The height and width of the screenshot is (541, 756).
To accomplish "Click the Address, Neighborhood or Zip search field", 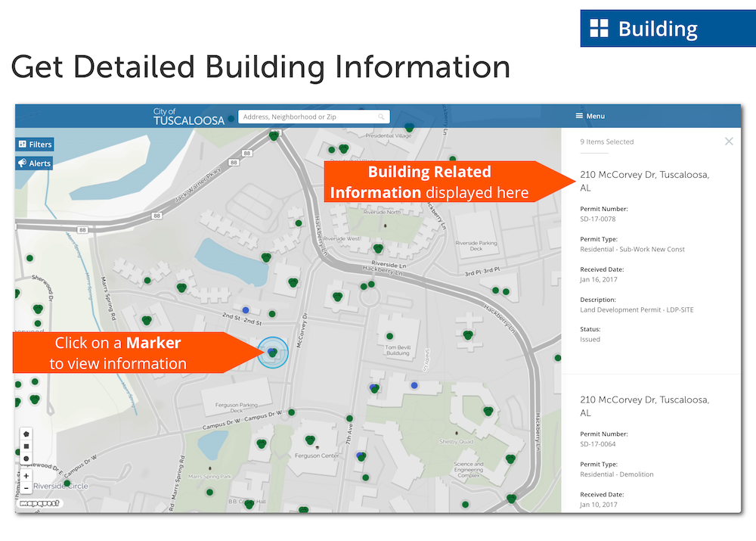I will click(x=314, y=117).
